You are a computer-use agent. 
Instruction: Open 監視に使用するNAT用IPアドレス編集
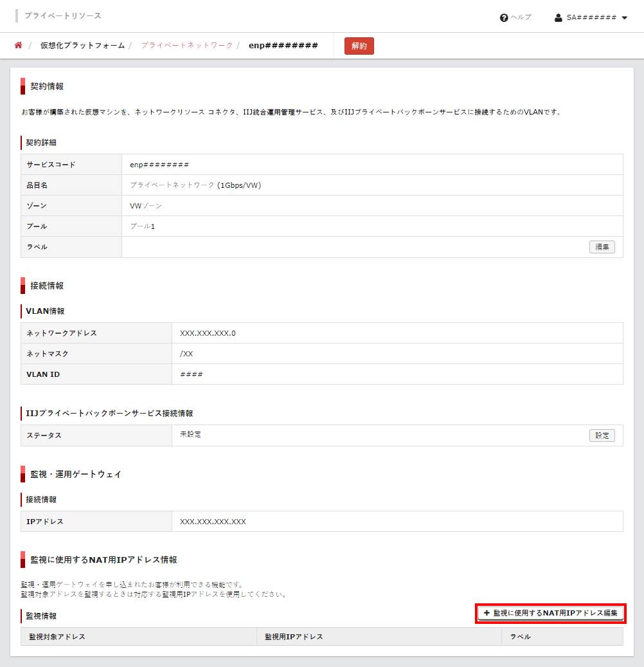(x=551, y=614)
